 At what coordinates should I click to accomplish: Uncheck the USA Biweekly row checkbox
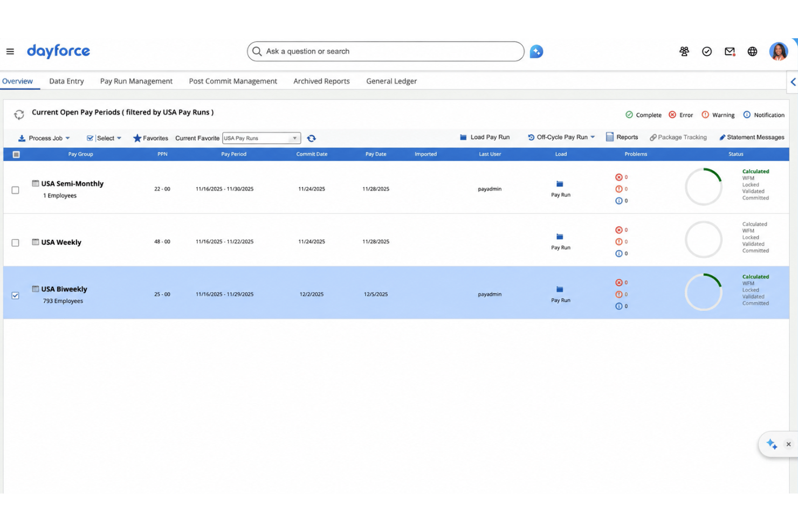pyautogui.click(x=15, y=295)
